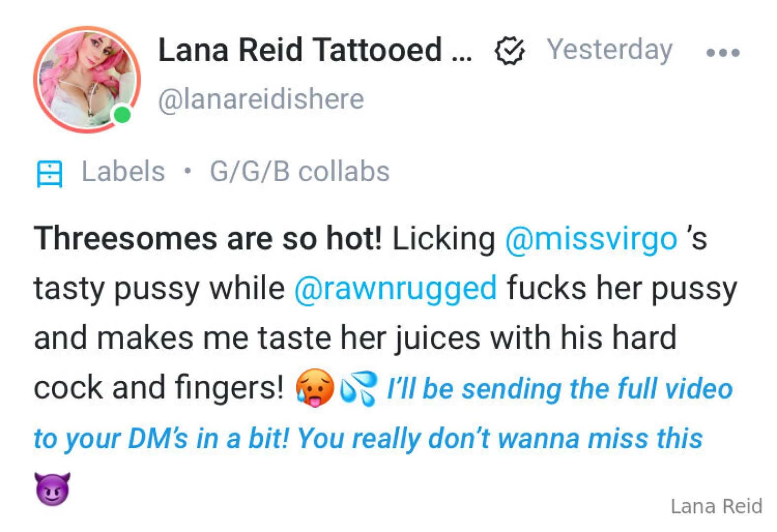Open the @rawnrugged mention
This screenshot has height=532, width=777.
coord(395,289)
